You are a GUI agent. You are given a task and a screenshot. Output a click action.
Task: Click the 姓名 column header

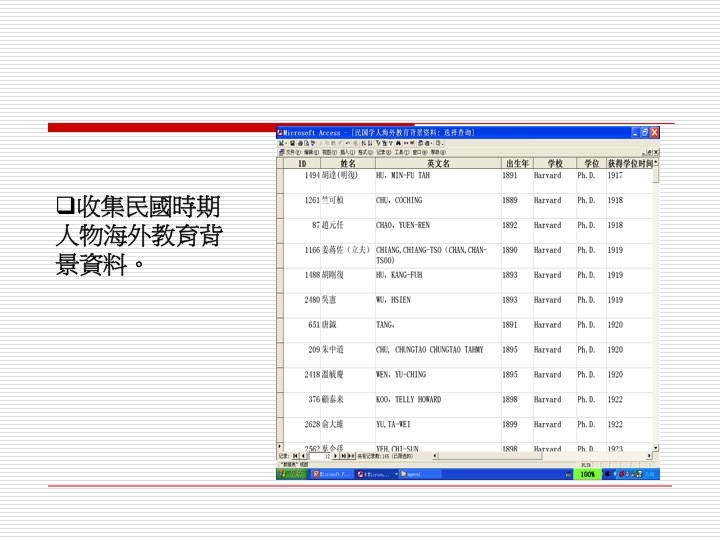click(348, 163)
